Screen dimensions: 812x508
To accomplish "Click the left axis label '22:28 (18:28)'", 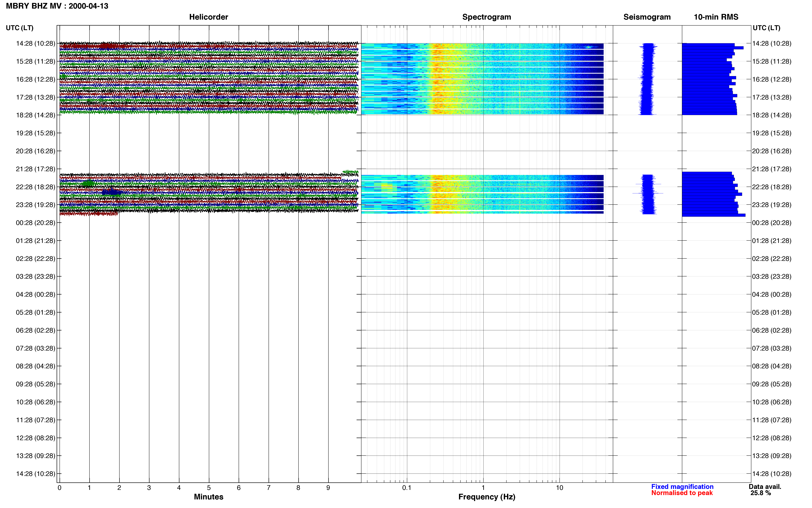I will point(36,187).
